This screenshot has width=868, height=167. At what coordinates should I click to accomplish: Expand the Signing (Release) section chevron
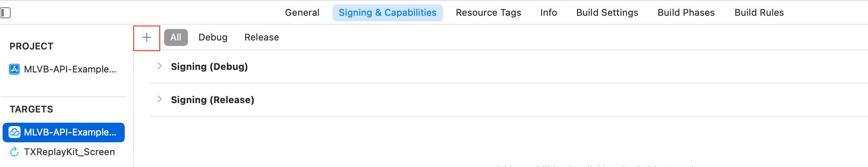pyautogui.click(x=160, y=99)
